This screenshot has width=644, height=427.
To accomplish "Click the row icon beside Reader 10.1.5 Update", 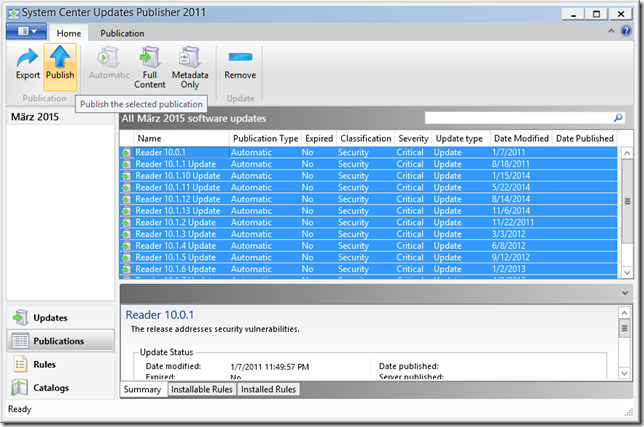I will click(x=126, y=258).
